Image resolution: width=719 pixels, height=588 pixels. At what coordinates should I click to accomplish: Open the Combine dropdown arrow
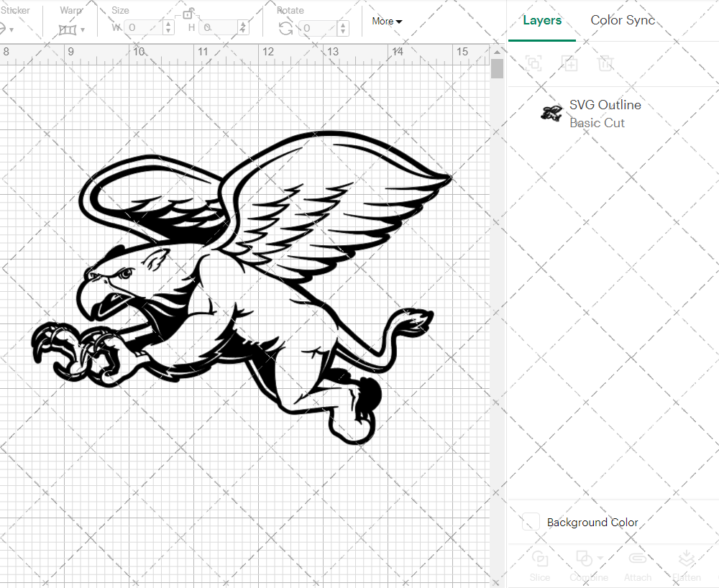(599, 558)
